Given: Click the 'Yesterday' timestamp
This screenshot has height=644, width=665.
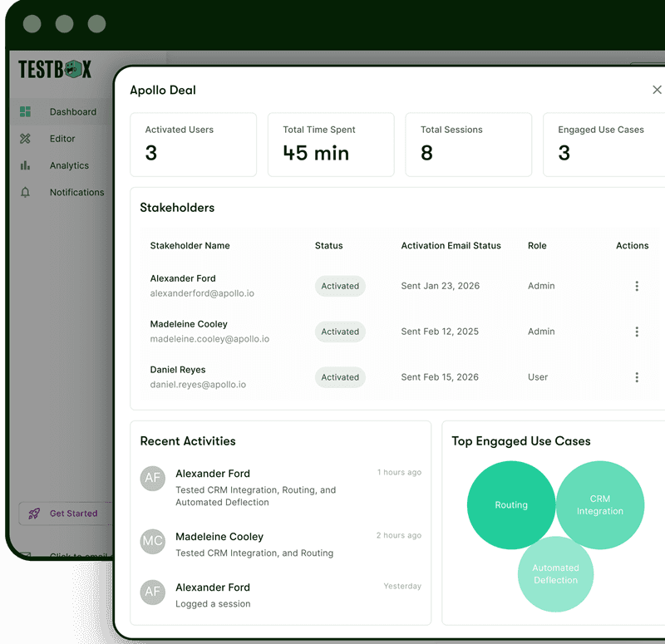Looking at the screenshot, I should point(402,586).
